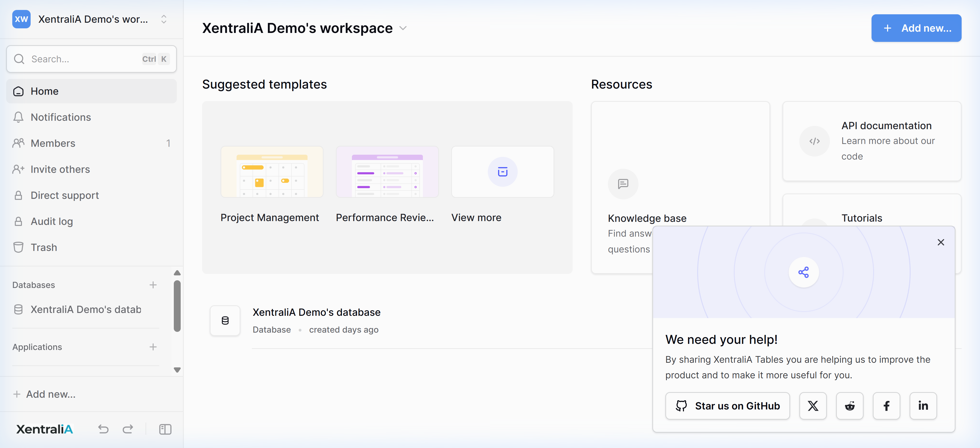
Task: Share on X (Twitter) icon
Action: coord(813,406)
